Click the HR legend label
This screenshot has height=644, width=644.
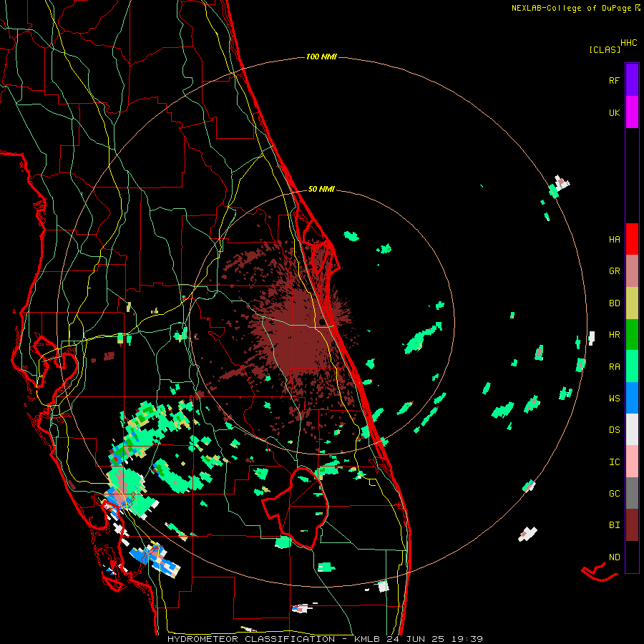click(x=614, y=335)
